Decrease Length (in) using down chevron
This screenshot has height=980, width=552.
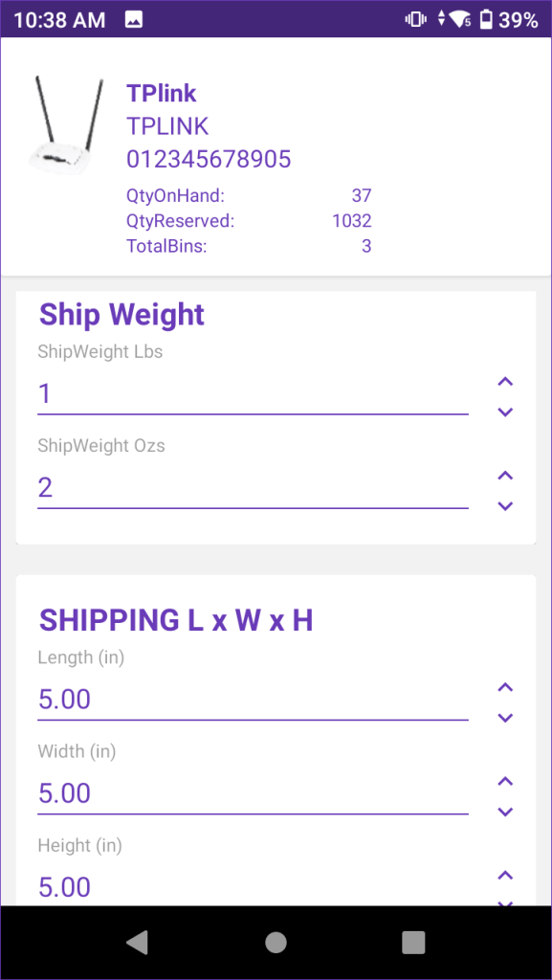505,718
